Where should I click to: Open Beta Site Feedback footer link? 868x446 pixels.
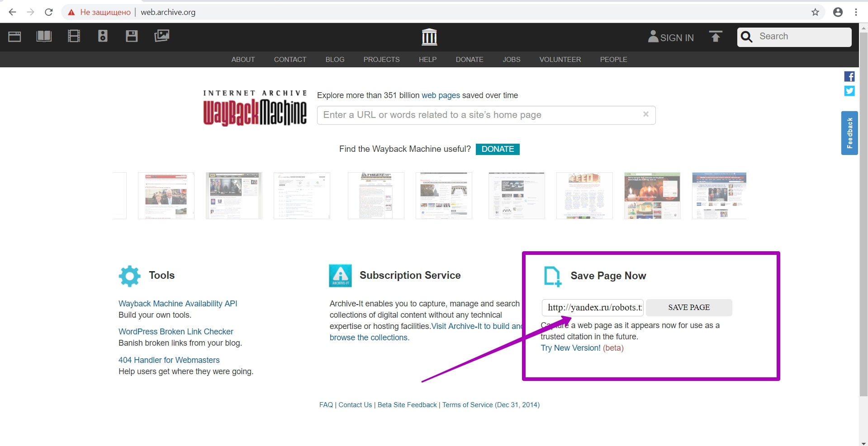coord(407,405)
